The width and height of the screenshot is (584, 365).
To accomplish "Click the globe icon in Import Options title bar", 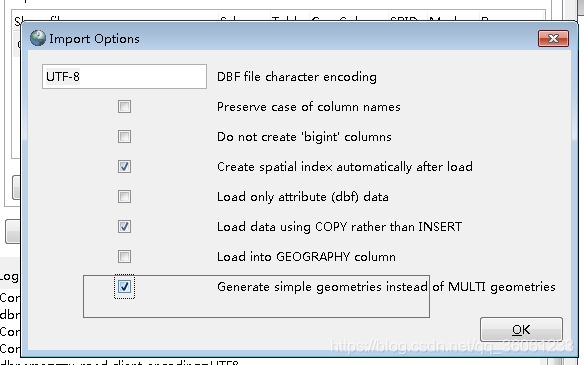I will coord(38,38).
